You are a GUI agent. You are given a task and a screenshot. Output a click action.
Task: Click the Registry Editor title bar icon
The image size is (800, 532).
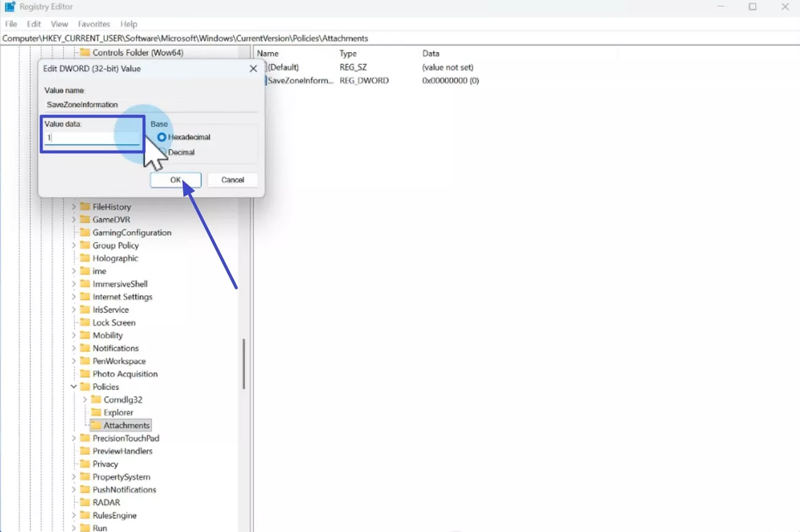(9, 6)
